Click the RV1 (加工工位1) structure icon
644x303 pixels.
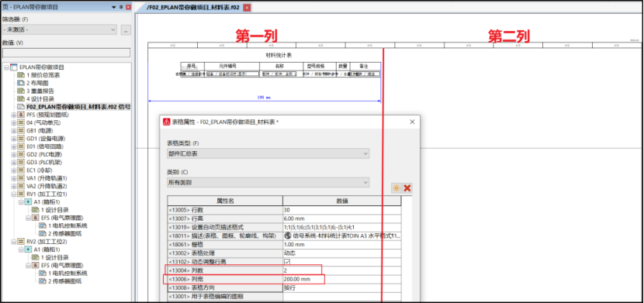[21, 194]
